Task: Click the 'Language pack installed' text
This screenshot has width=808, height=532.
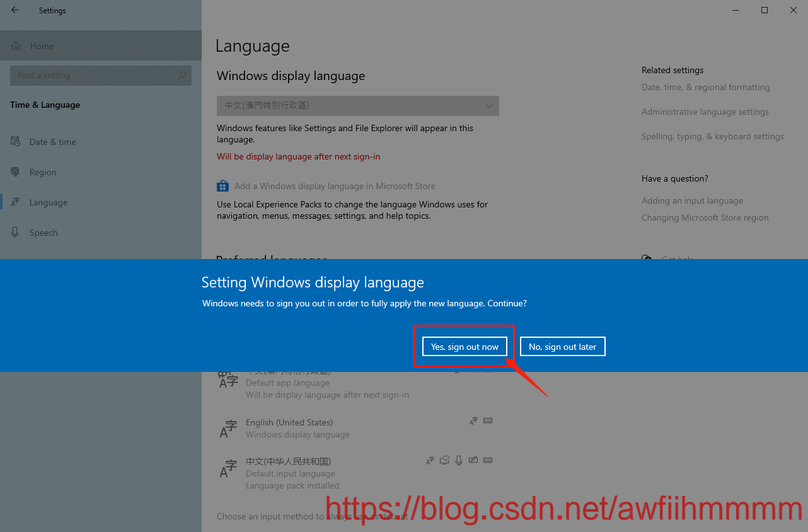Action: coord(292,485)
